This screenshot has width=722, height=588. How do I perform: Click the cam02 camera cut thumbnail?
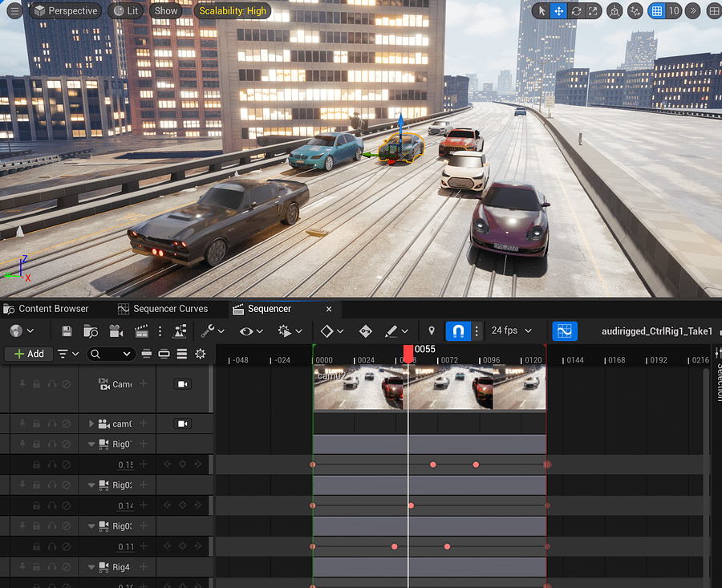coord(430,387)
